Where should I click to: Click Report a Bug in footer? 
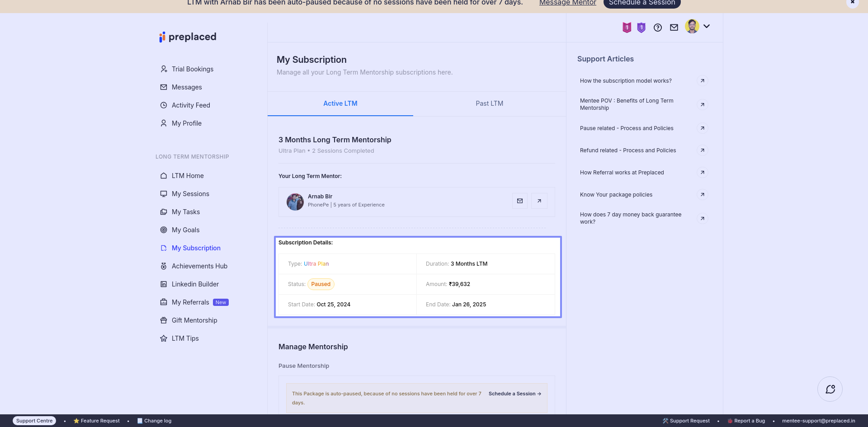pyautogui.click(x=749, y=421)
